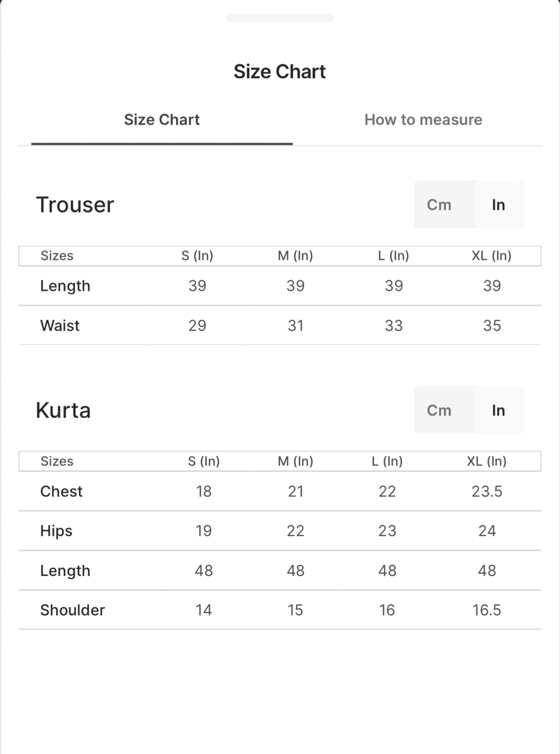Switch to the How to measure tab

pyautogui.click(x=423, y=120)
